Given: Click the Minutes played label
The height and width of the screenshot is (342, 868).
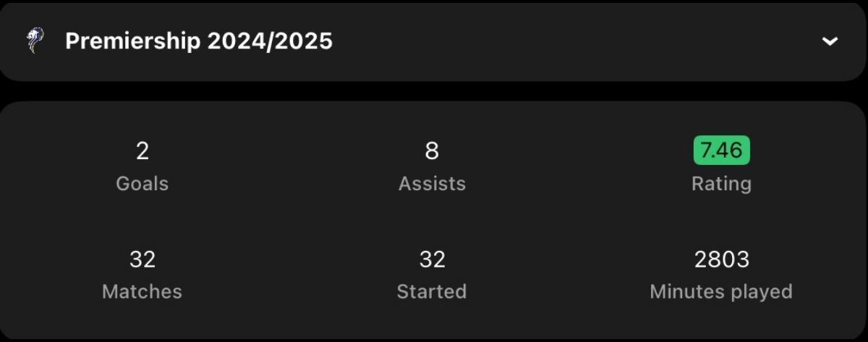Looking at the screenshot, I should pyautogui.click(x=721, y=291).
